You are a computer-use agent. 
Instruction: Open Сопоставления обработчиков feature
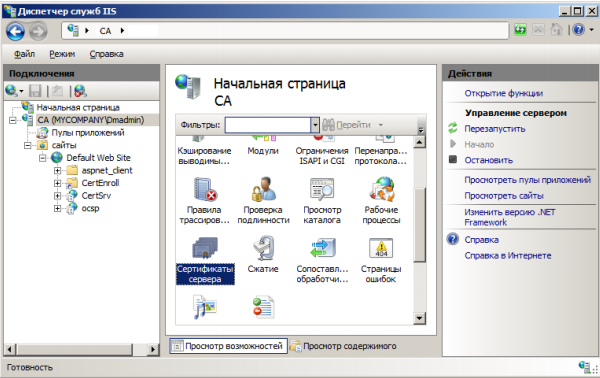pyautogui.click(x=322, y=260)
